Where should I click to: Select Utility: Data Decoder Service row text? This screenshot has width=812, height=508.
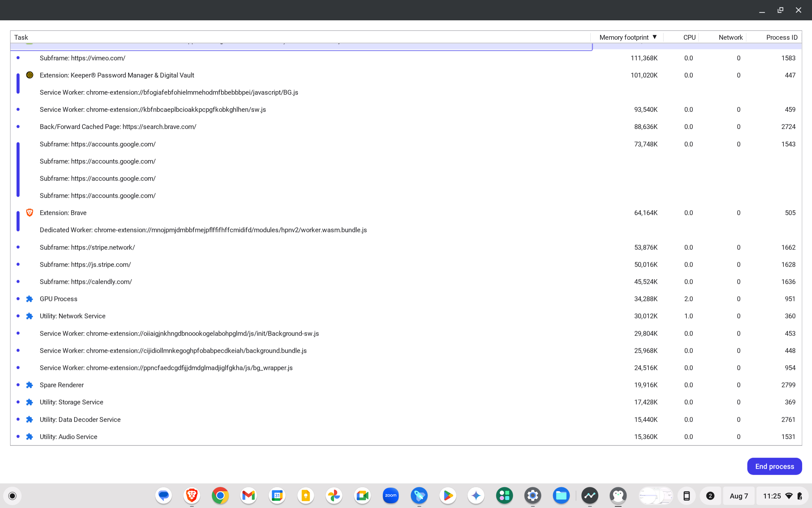[x=80, y=419]
